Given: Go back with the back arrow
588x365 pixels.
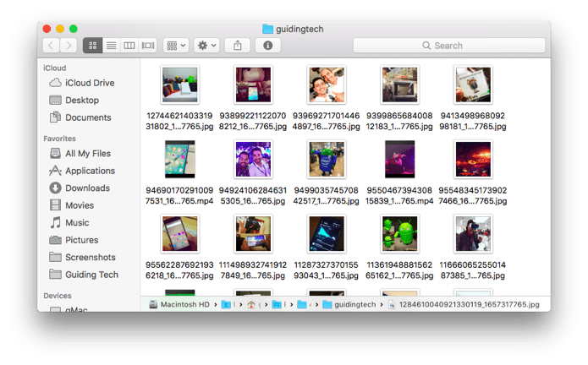Looking at the screenshot, I should coord(51,46).
